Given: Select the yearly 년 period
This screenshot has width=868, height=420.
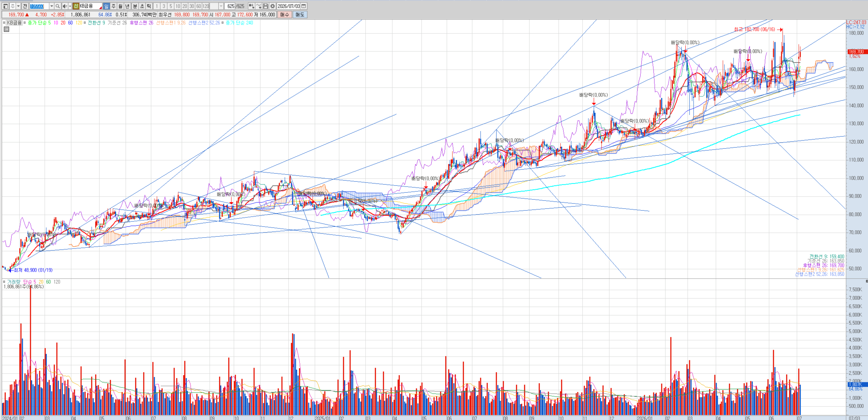Looking at the screenshot, I should tap(127, 6).
